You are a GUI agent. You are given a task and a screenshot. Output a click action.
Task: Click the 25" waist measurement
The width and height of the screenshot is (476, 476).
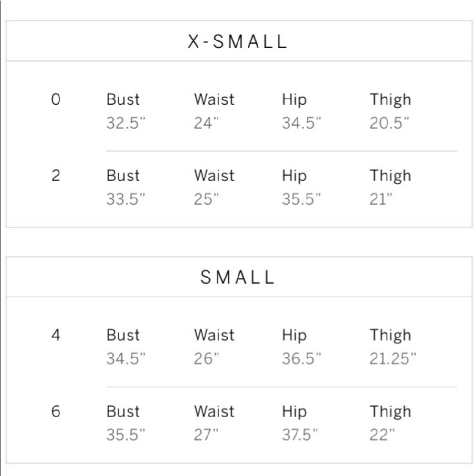pyautogui.click(x=206, y=199)
